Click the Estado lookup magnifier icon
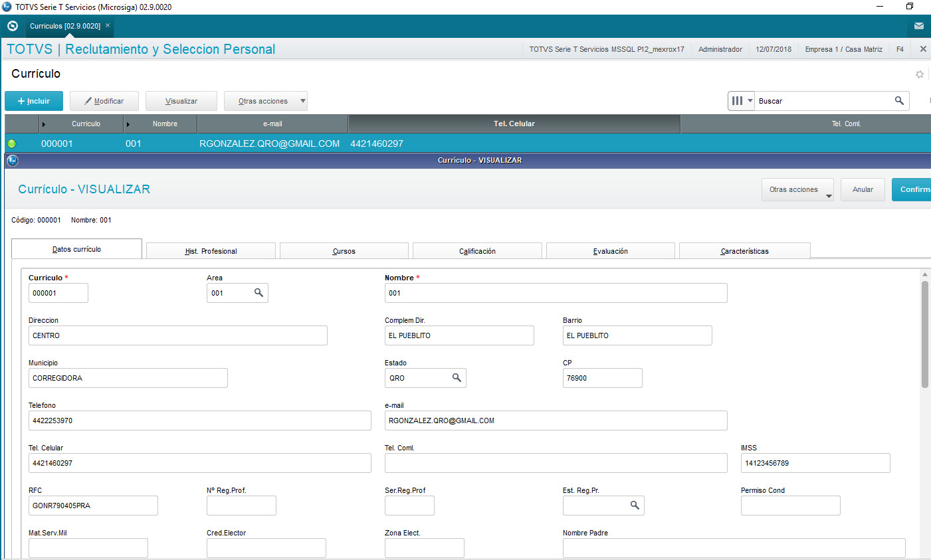The image size is (931, 560). pos(457,378)
